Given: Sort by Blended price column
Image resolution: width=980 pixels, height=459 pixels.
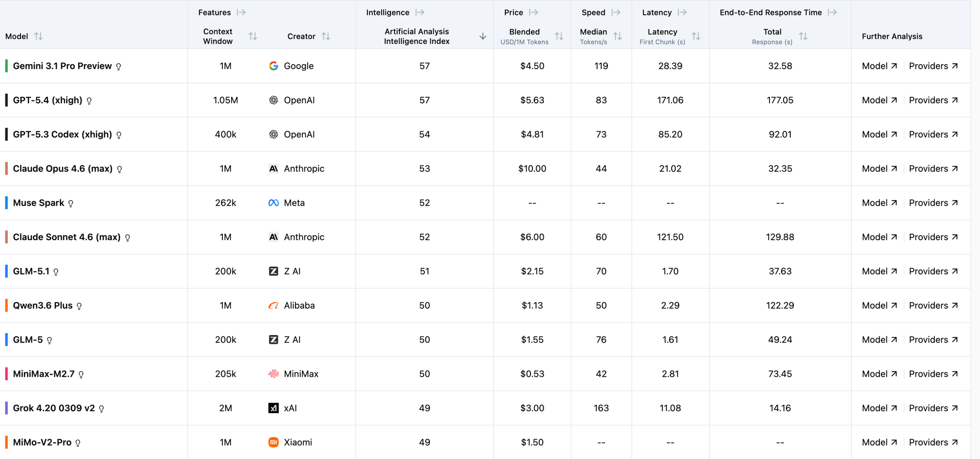Looking at the screenshot, I should [559, 36].
